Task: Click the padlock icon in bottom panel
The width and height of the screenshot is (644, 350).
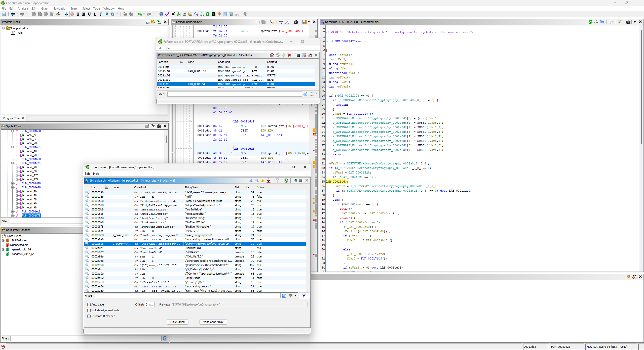Action: pos(628,277)
